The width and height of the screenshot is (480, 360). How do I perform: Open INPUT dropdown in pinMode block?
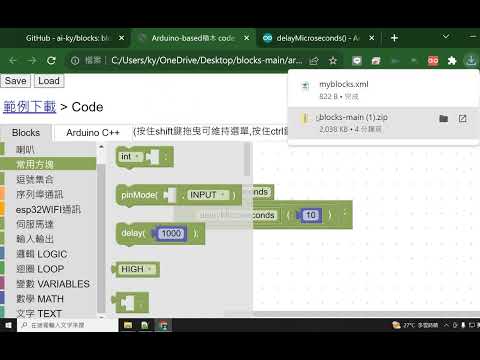coord(209,195)
